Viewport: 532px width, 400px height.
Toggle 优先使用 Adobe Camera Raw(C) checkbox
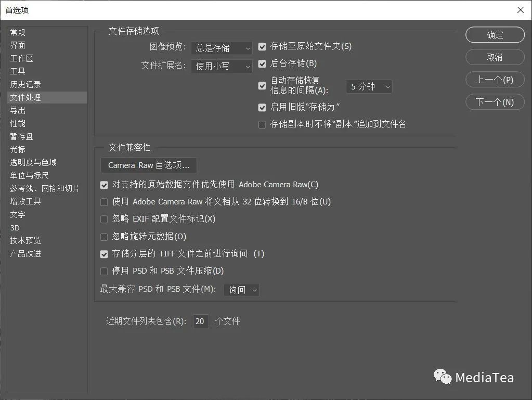tap(104, 185)
